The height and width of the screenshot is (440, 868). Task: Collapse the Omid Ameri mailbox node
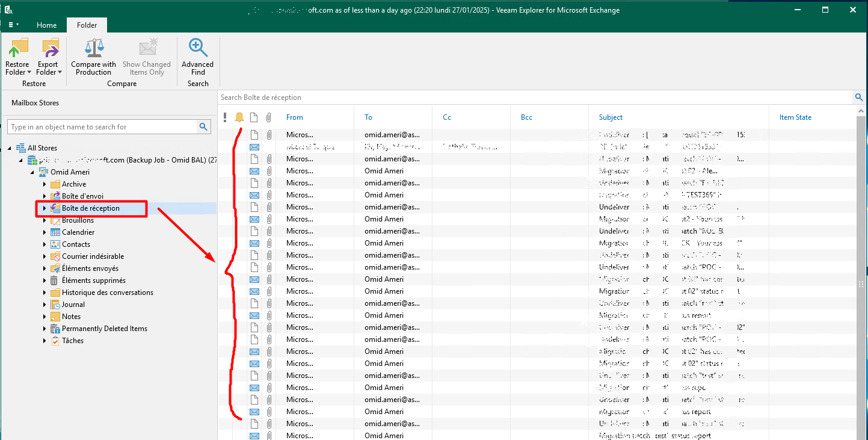click(32, 172)
